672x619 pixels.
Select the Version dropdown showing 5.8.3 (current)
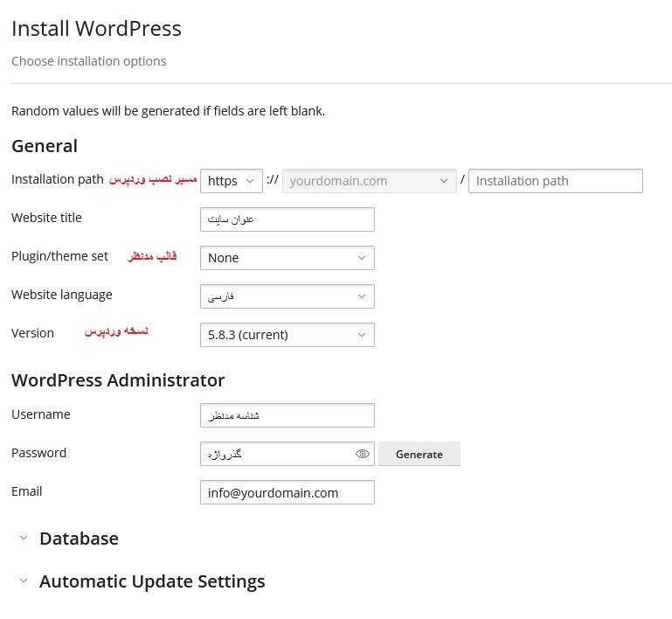coord(287,335)
